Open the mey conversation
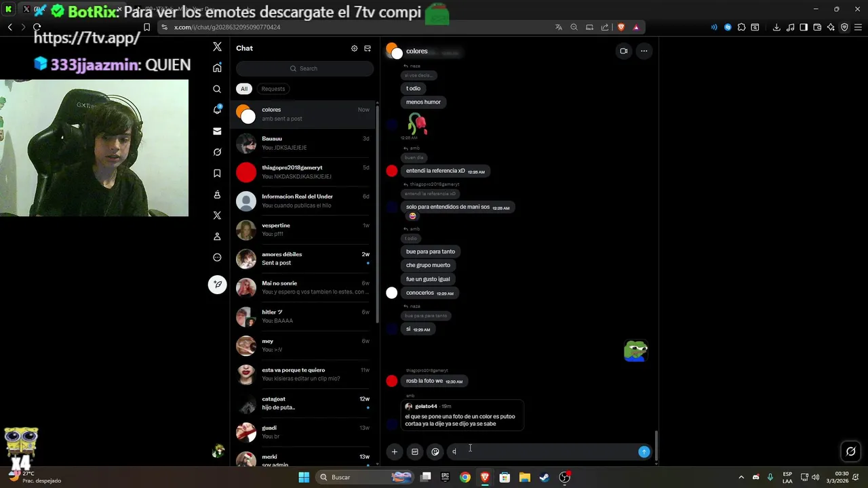The width and height of the screenshot is (868, 488). point(303,346)
